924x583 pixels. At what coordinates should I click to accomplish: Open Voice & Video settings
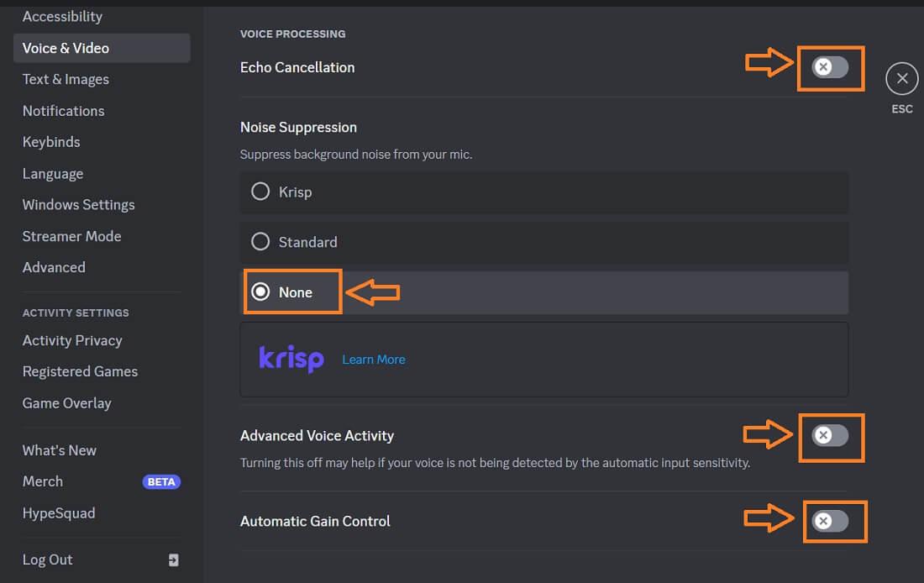click(x=66, y=48)
